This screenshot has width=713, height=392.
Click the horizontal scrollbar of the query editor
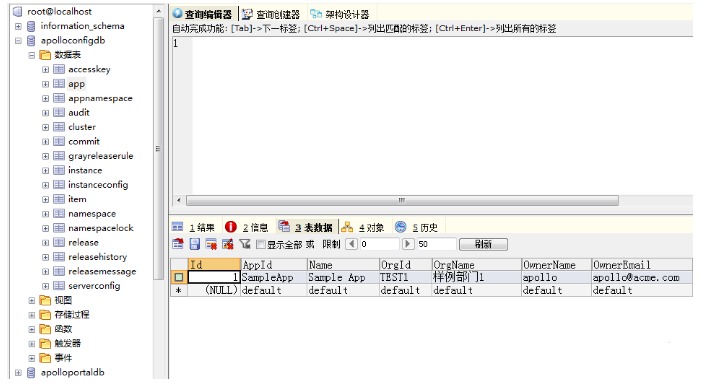click(402, 200)
